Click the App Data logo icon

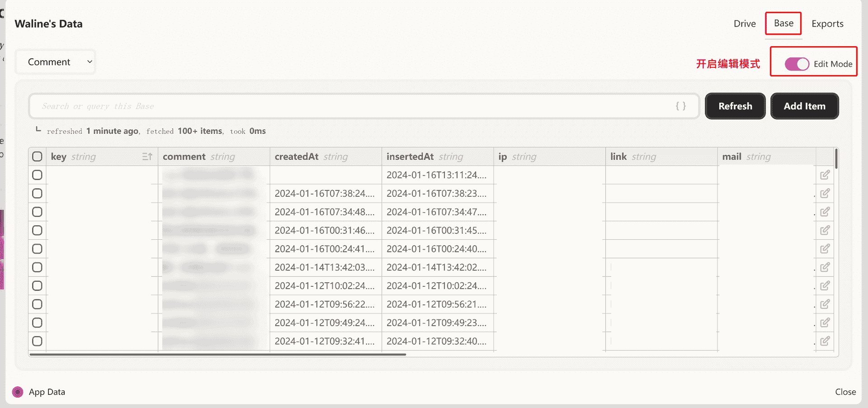pos(18,392)
